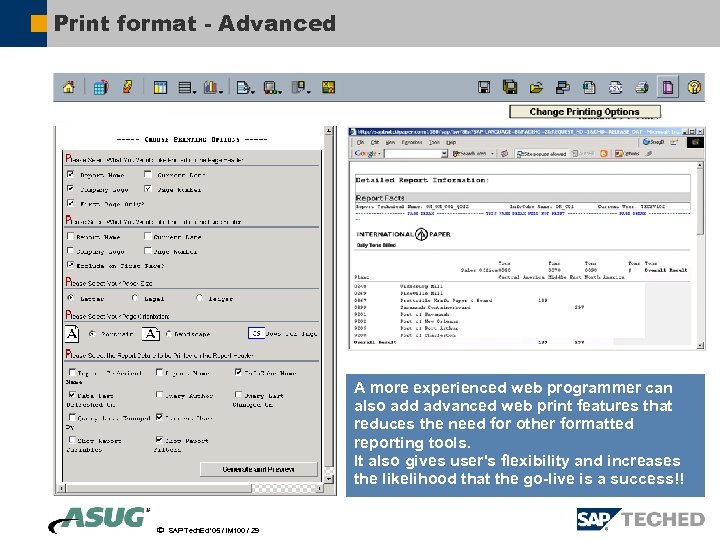Click the blue grid table icon
Image resolution: width=720 pixels, height=540 pixels.
101,87
